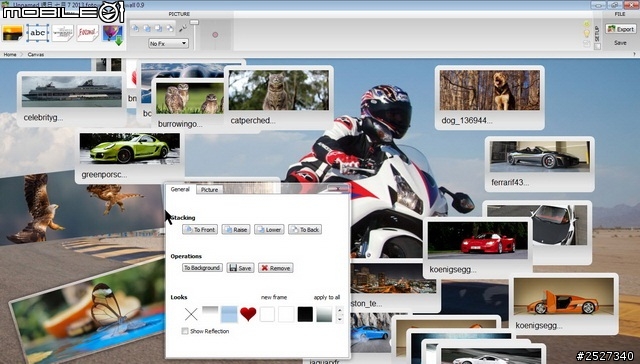Screen dimensions: 640x364
Task: Click the sunset Add Picture icon
Action: [x=12, y=33]
